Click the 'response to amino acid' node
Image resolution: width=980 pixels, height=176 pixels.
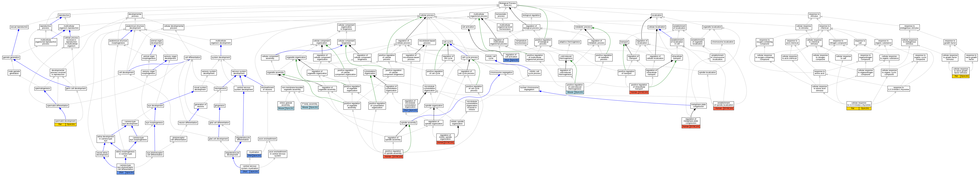819,72
